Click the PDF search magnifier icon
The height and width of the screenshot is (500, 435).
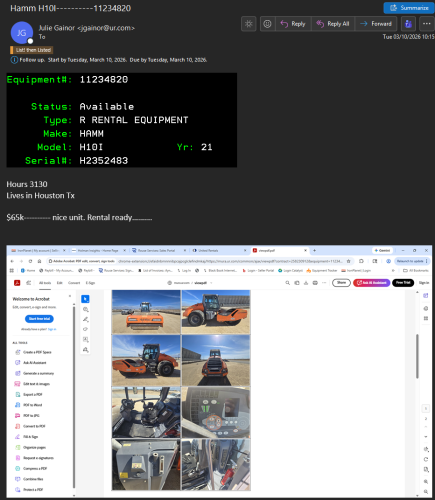tap(287, 283)
